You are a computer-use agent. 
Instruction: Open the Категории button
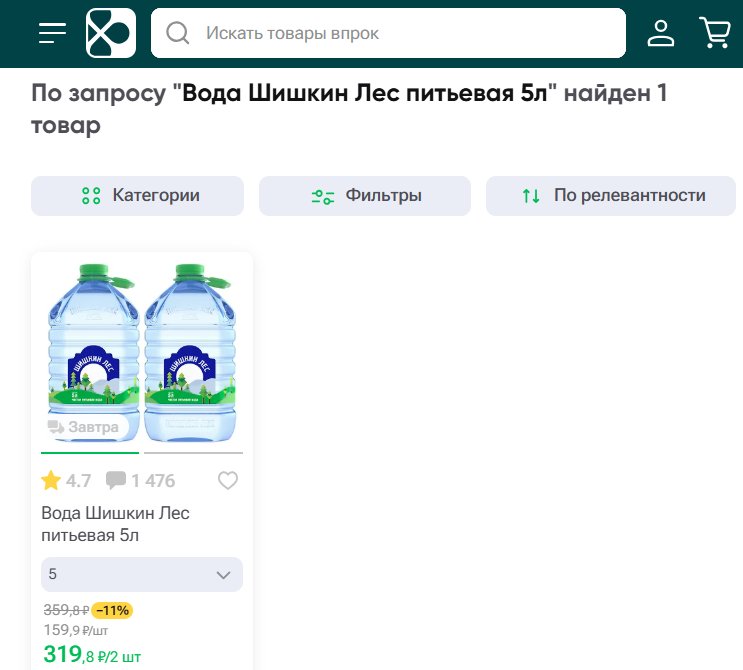[x=137, y=196]
